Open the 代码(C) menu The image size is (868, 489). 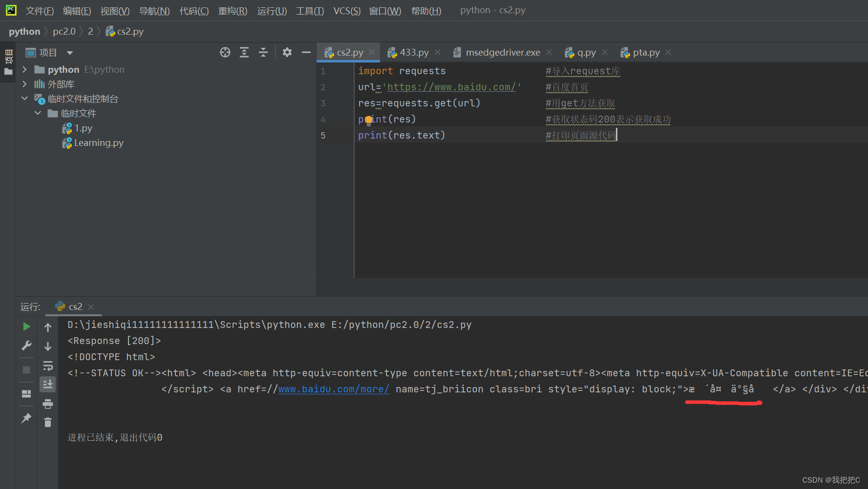coord(194,11)
